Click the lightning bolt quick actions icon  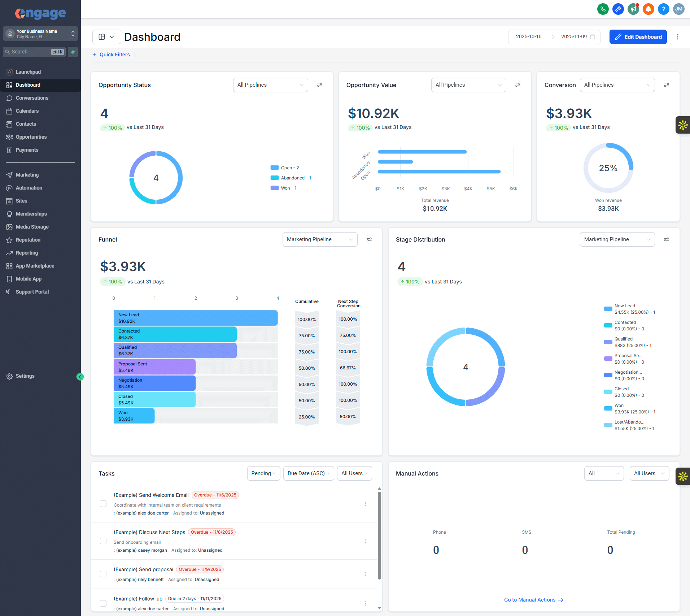[x=73, y=52]
